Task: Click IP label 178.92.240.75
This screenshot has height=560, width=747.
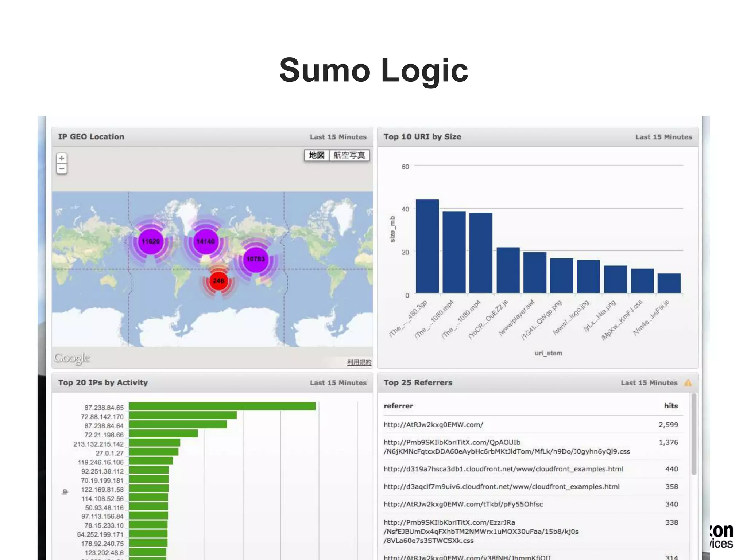Action: click(102, 544)
